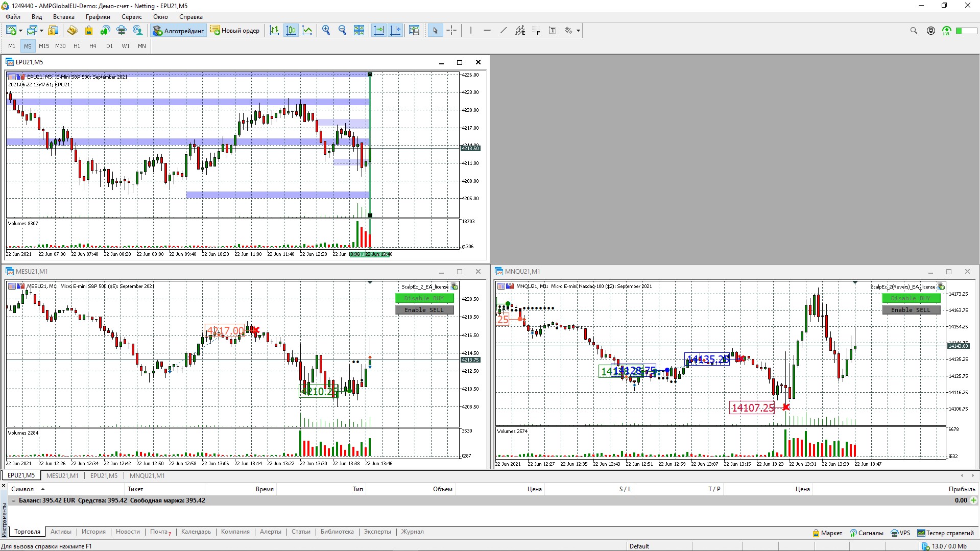Select the arrow cursor tool
Viewport: 980px width, 551px height.
click(x=435, y=31)
